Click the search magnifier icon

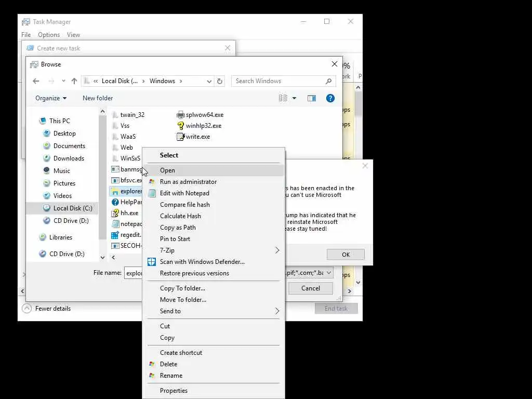point(328,81)
